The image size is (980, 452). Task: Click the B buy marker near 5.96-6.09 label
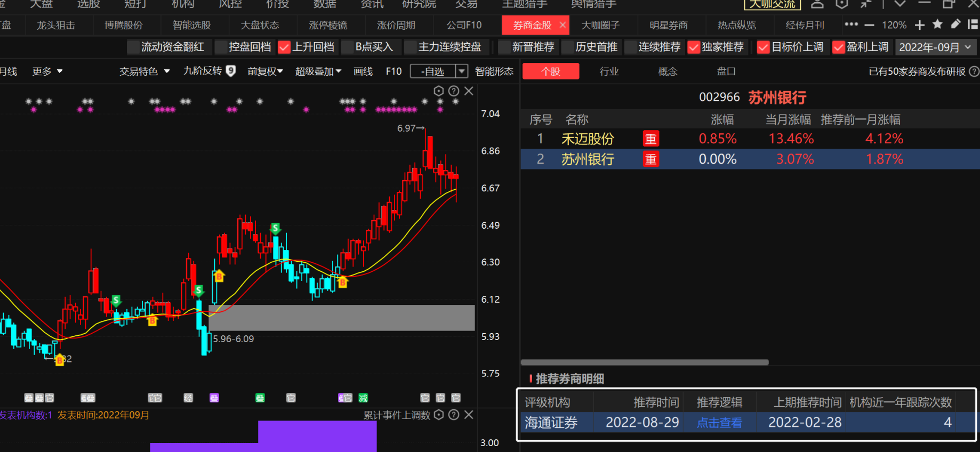tap(219, 276)
